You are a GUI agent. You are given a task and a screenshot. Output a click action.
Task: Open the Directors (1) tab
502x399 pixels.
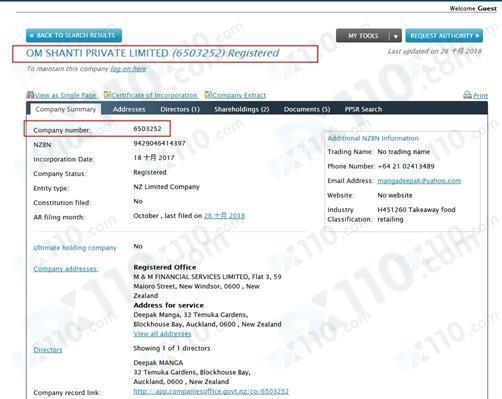(180, 109)
